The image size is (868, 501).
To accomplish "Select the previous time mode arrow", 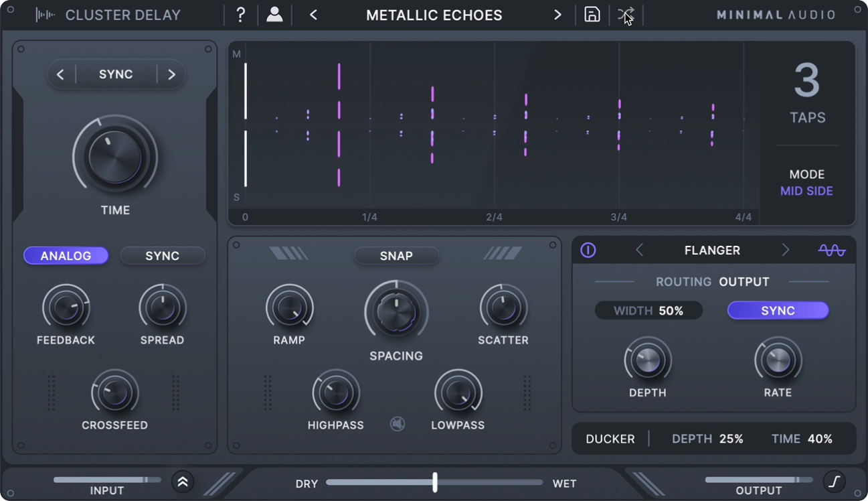I will (61, 74).
